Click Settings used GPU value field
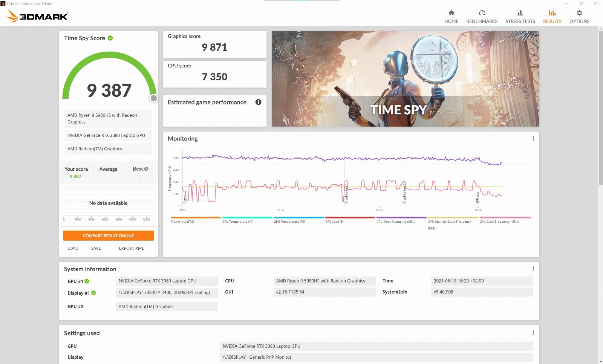Viewport: 603px width, 364px height. point(376,346)
